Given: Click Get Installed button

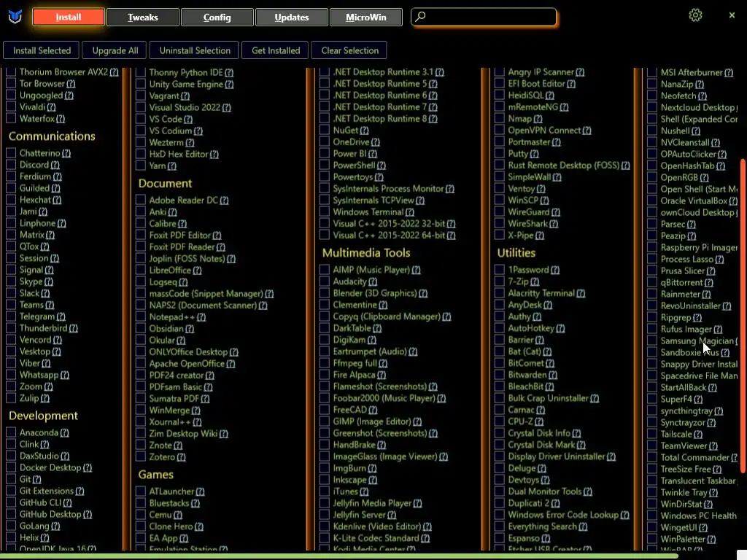Looking at the screenshot, I should pos(276,50).
